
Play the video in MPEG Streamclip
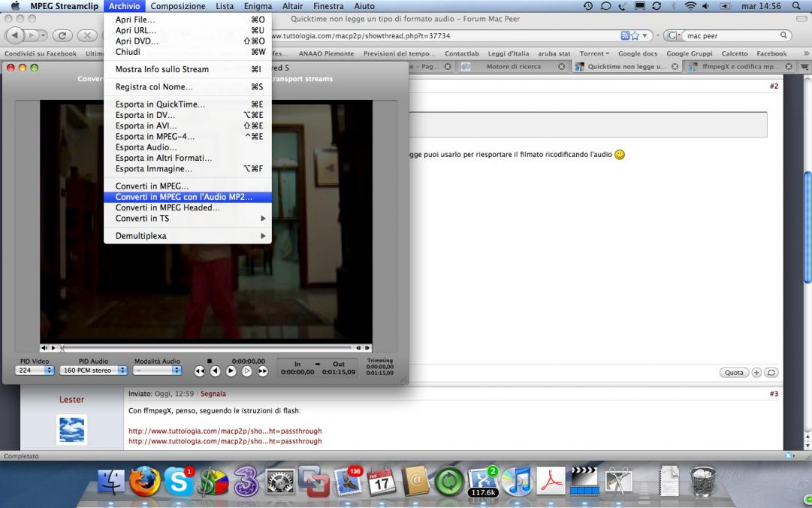click(x=231, y=370)
